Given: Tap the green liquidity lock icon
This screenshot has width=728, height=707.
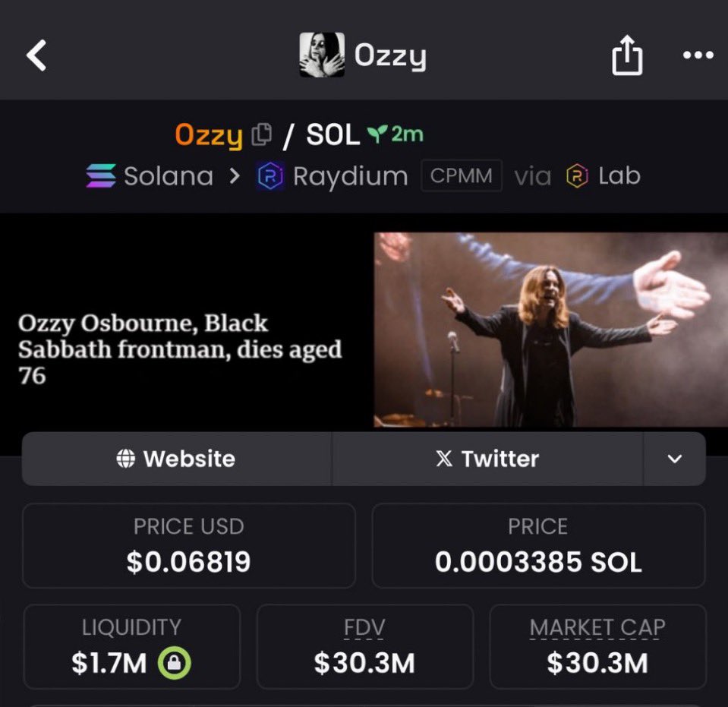Looking at the screenshot, I should click(174, 663).
